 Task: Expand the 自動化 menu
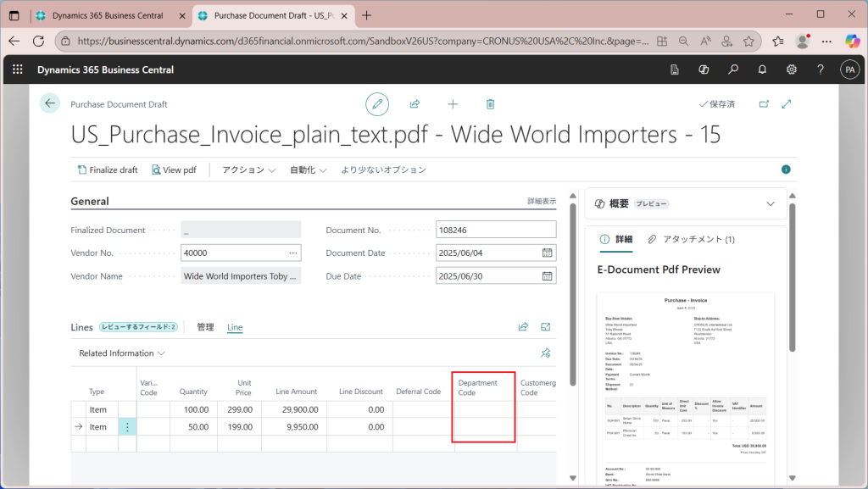pos(309,169)
